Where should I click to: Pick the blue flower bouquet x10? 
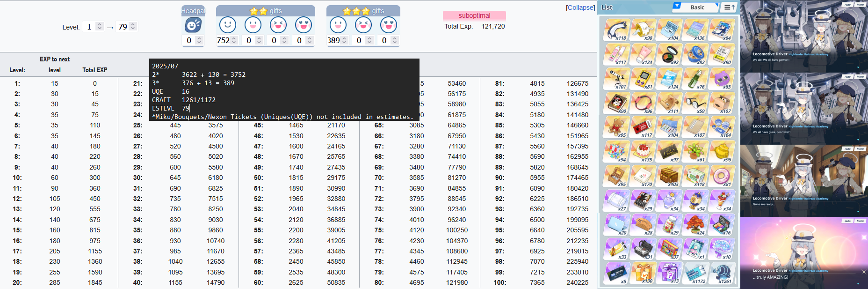click(722, 249)
